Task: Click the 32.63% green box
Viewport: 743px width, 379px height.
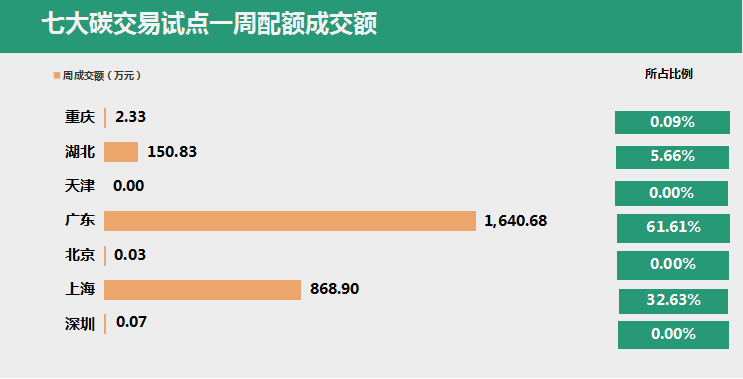Action: 673,301
